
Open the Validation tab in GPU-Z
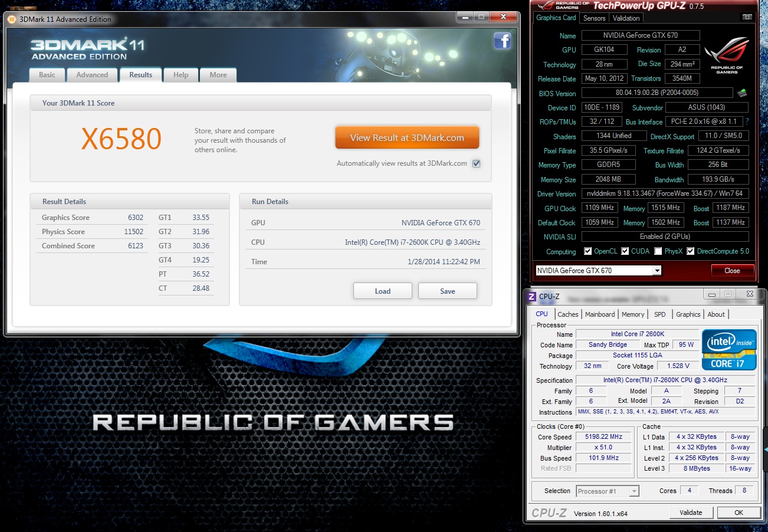[x=626, y=18]
